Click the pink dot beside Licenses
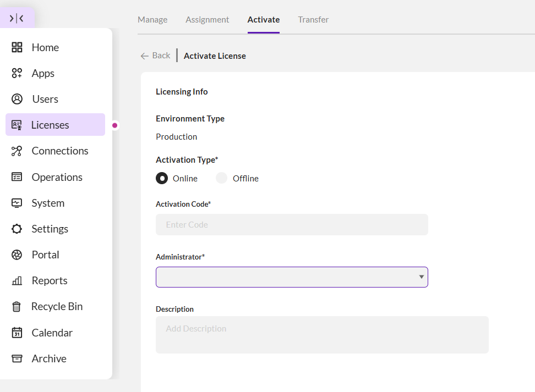This screenshot has height=392, width=535. tap(115, 125)
